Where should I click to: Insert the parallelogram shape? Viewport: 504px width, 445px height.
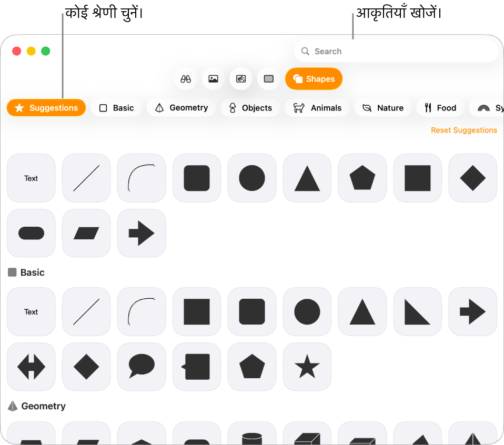pos(86,233)
